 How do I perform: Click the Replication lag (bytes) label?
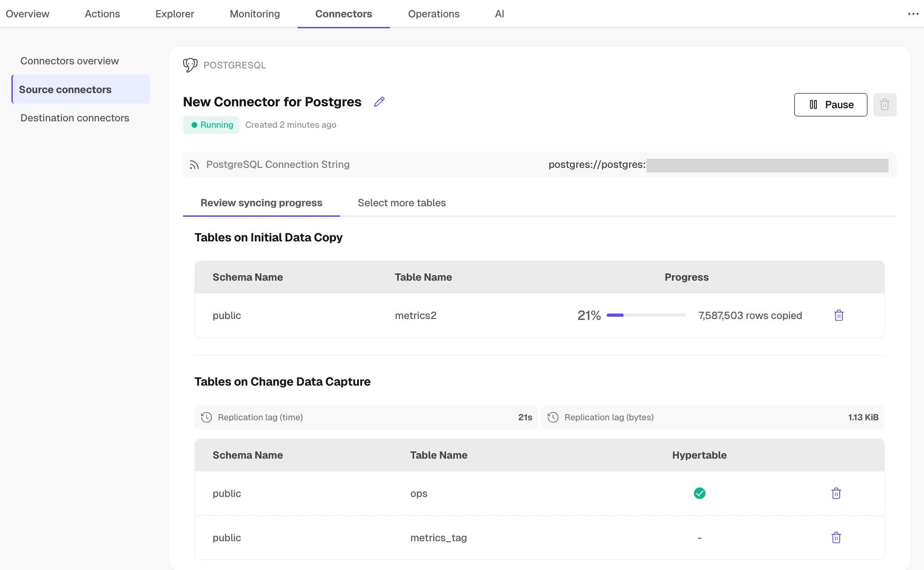pos(609,417)
